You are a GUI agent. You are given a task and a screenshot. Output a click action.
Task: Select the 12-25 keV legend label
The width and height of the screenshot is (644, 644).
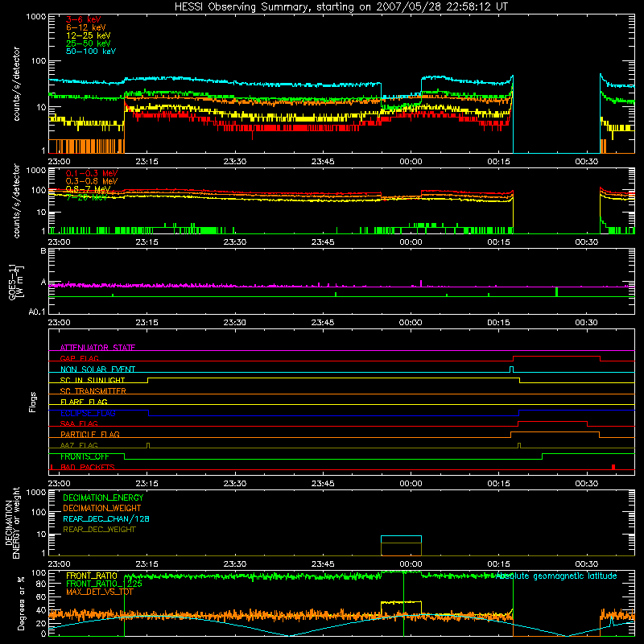(89, 35)
